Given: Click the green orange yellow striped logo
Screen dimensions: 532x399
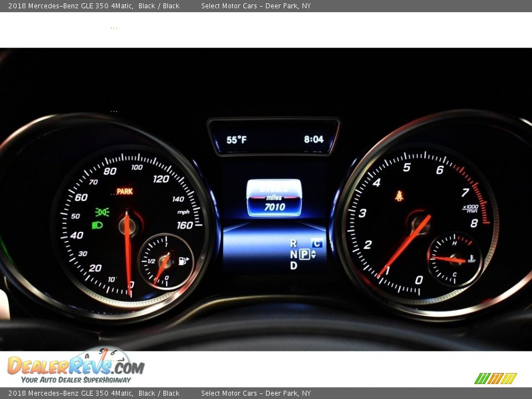Looking at the screenshot, I should point(495,378).
